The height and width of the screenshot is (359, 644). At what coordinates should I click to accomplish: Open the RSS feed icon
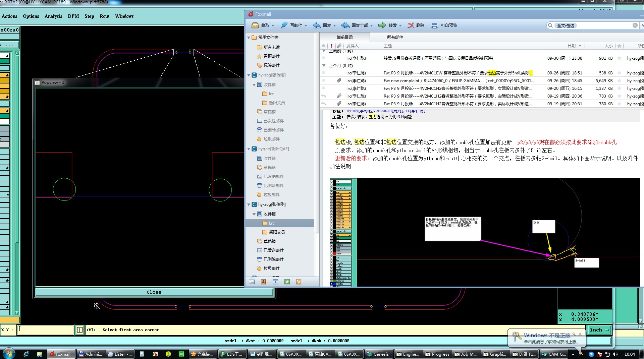click(x=299, y=282)
